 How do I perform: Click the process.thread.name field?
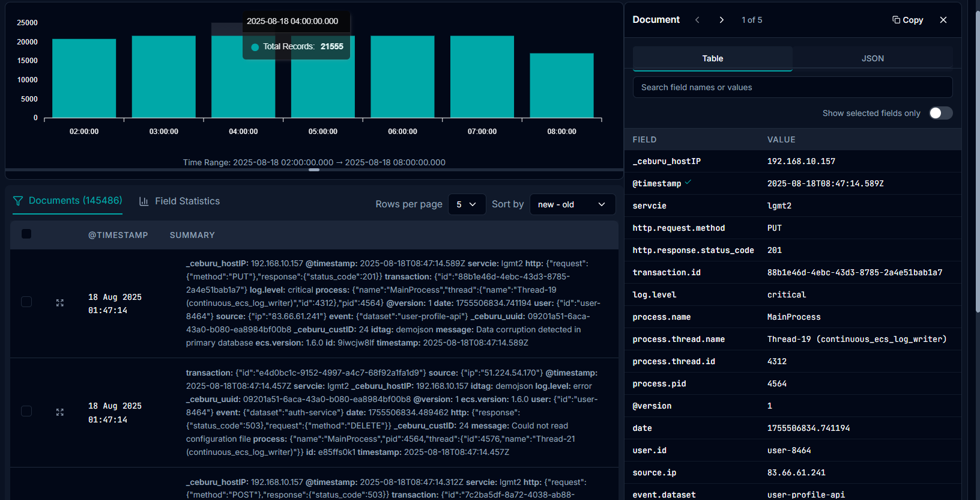pyautogui.click(x=679, y=339)
